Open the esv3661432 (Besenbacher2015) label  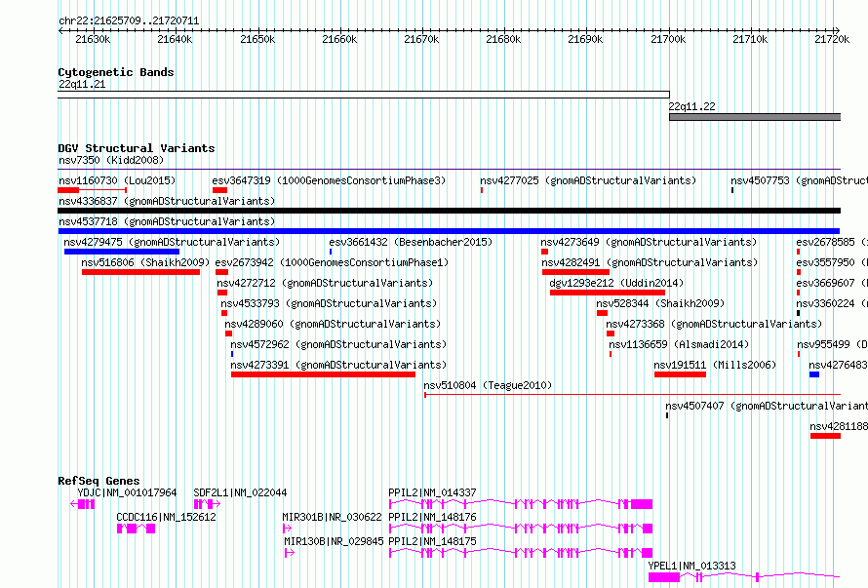pos(411,242)
